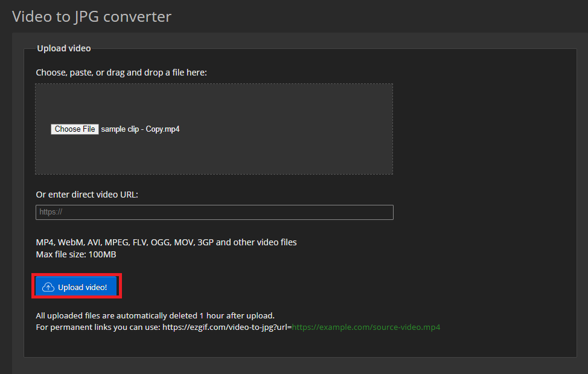Click the red highlighted Upload video area
The height and width of the screenshot is (374, 588).
pyautogui.click(x=77, y=286)
